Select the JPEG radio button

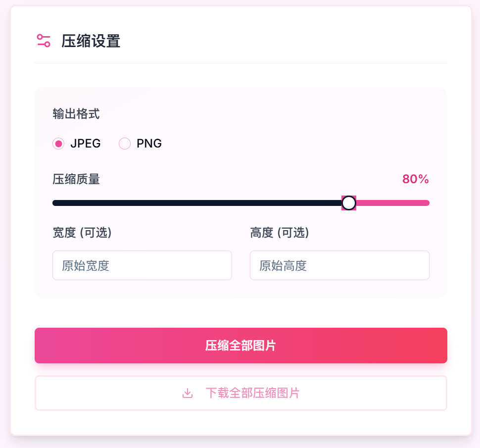pyautogui.click(x=58, y=144)
